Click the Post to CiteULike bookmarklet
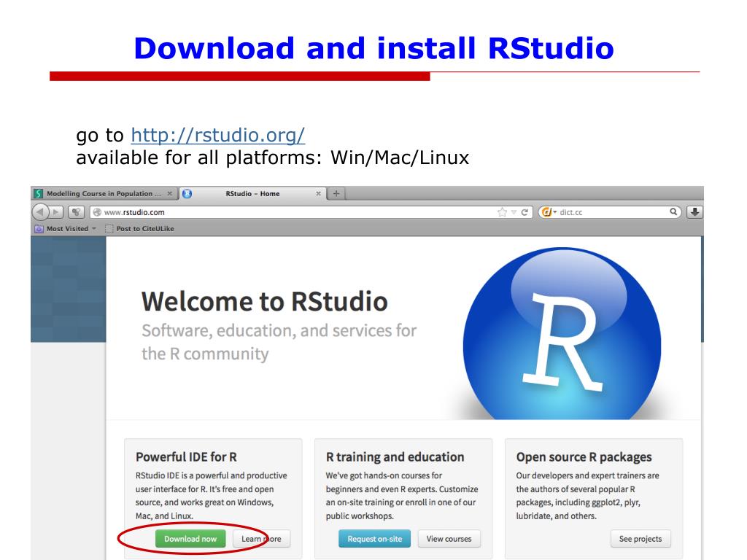Screen dimensions: 747x560 (x=139, y=228)
